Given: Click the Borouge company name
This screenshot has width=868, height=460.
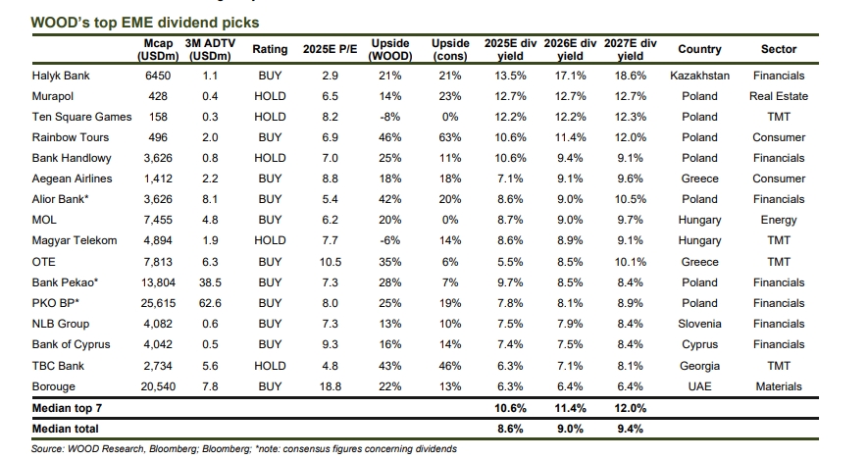Looking at the screenshot, I should tap(56, 386).
